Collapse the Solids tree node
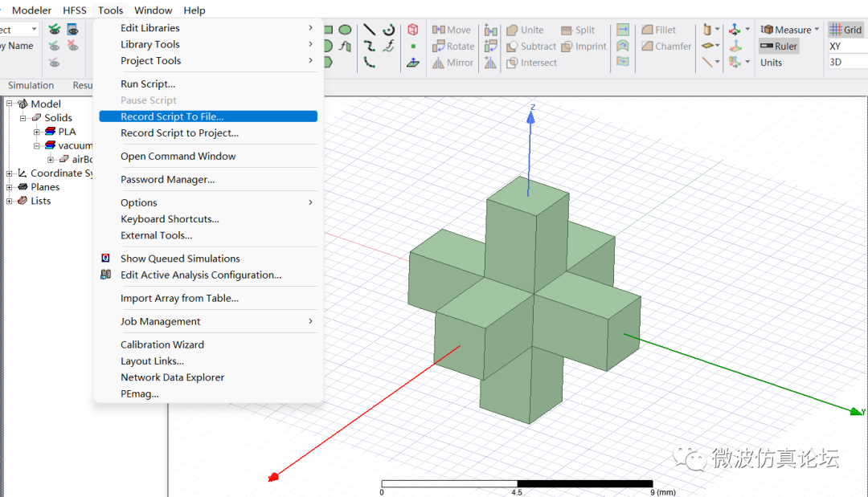This screenshot has height=497, width=868. 23,118
